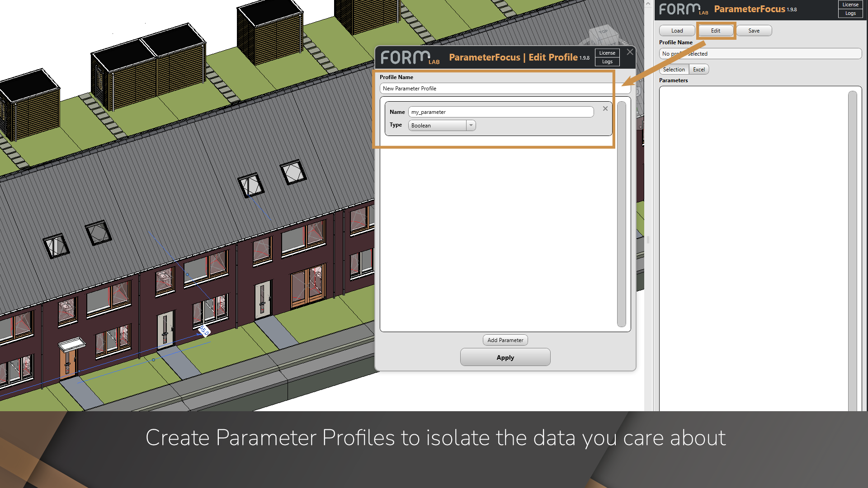The image size is (868, 488).
Task: Switch to the Excel tab
Action: 698,69
